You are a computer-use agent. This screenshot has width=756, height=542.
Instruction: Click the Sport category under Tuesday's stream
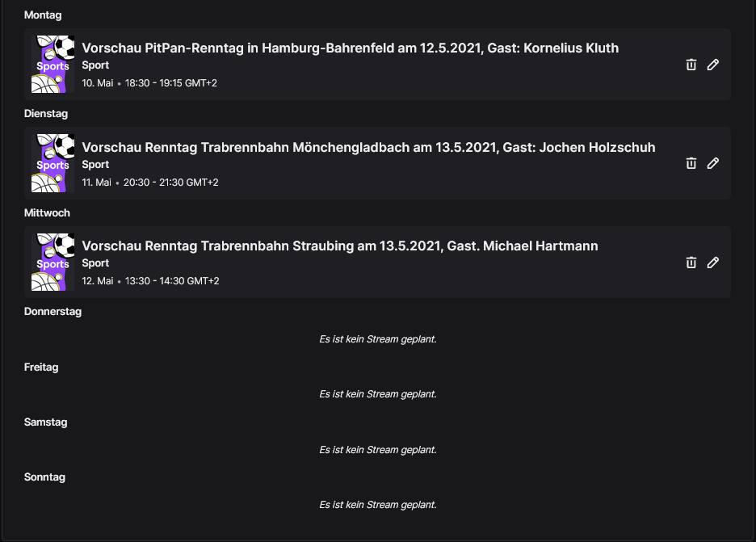click(95, 165)
